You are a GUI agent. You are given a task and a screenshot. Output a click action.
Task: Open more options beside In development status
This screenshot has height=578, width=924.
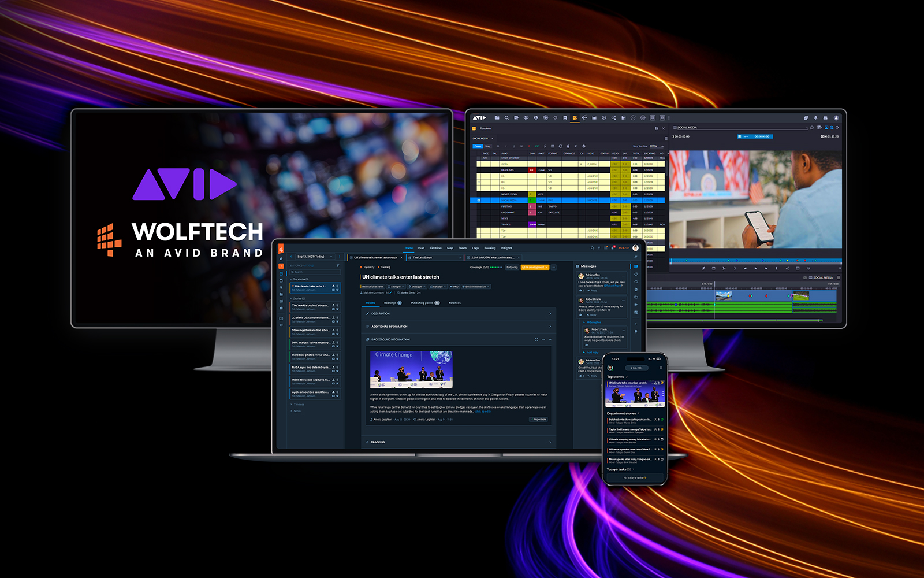[x=554, y=267]
